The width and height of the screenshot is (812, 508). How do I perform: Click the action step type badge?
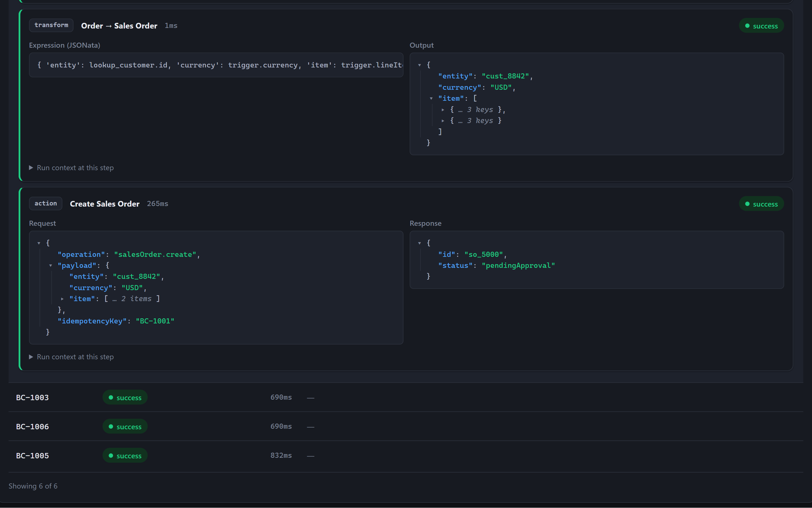(x=46, y=203)
